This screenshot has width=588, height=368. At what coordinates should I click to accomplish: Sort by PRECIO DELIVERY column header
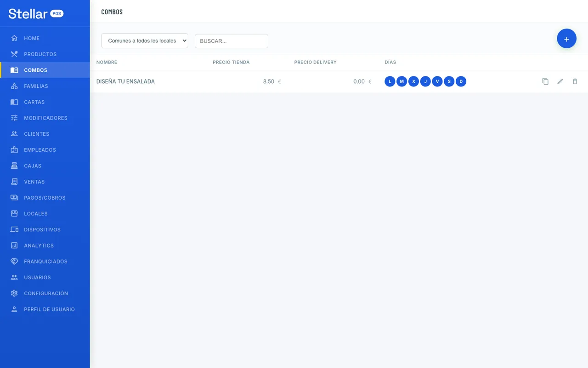(315, 62)
